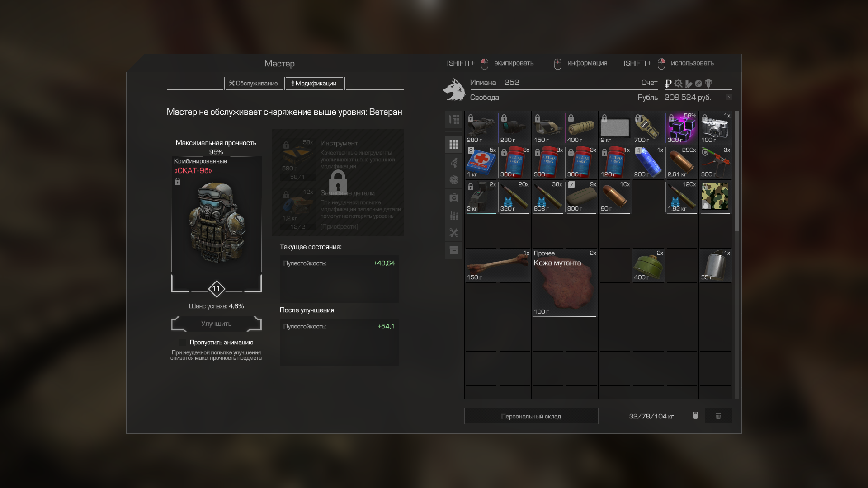This screenshot has height=488, width=868.
Task: Click the upgrade level 11 diamond
Action: 217,289
